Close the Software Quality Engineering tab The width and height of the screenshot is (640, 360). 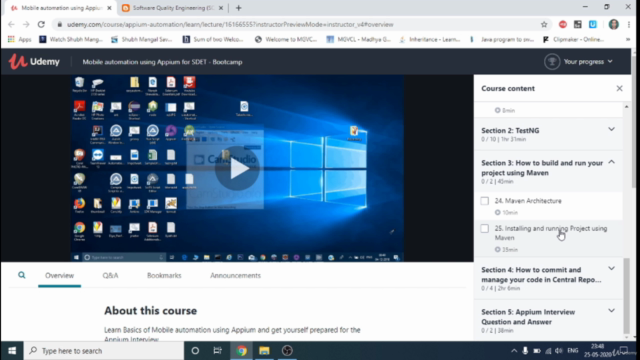pyautogui.click(x=221, y=8)
